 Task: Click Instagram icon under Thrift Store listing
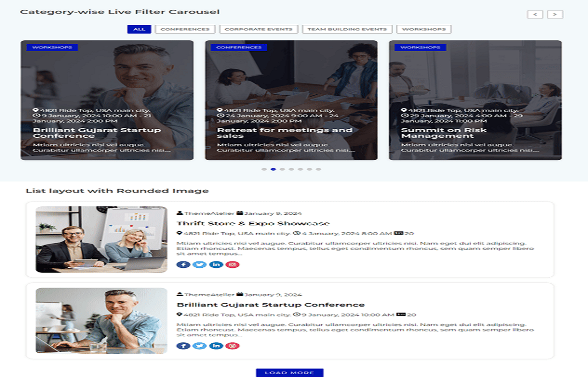pyautogui.click(x=233, y=264)
